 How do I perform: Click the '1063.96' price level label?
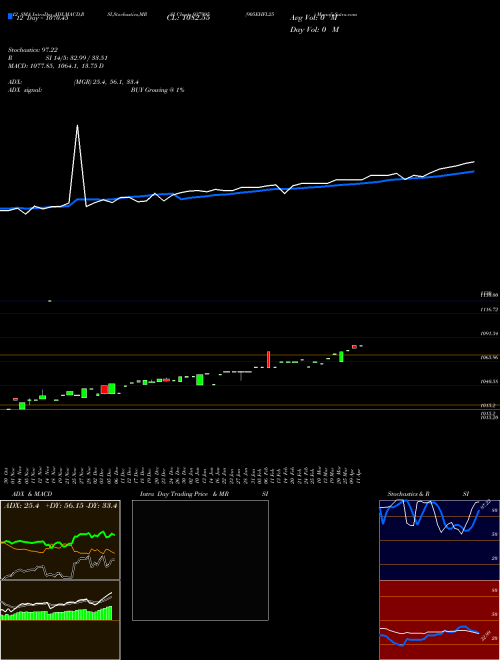[x=489, y=357]
